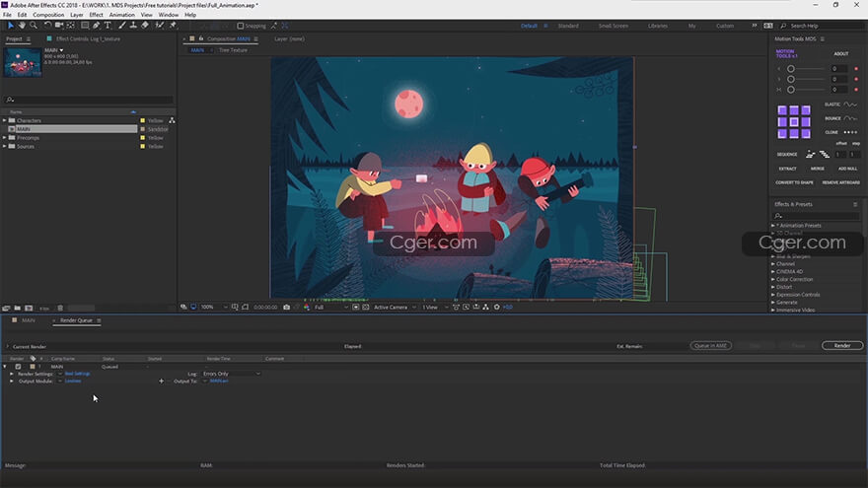Switch to the Render Queue tab
The image size is (868, 488).
pyautogui.click(x=76, y=320)
